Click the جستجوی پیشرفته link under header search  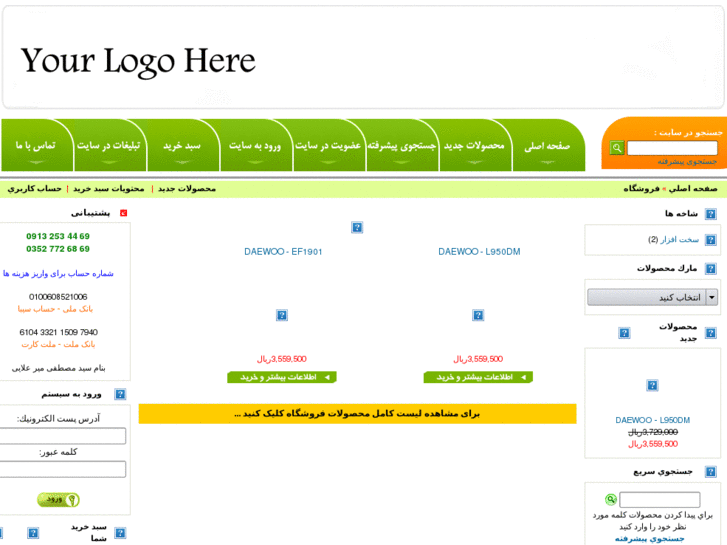coord(687,161)
